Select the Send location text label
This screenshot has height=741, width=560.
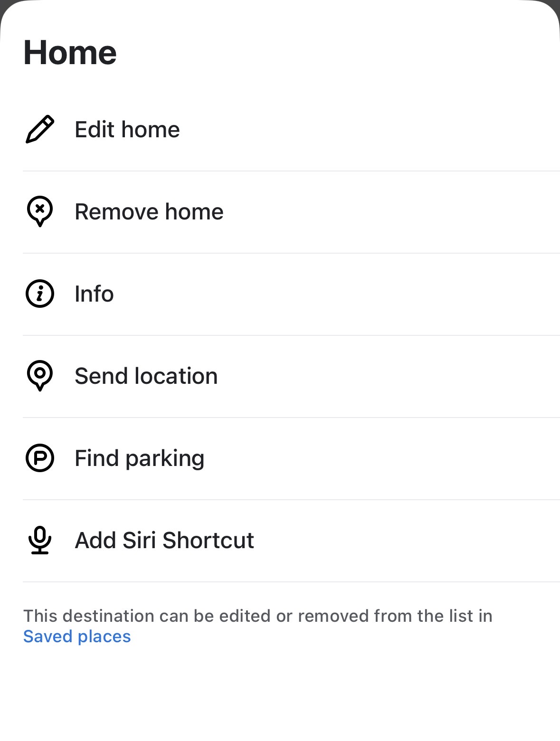[x=146, y=376]
